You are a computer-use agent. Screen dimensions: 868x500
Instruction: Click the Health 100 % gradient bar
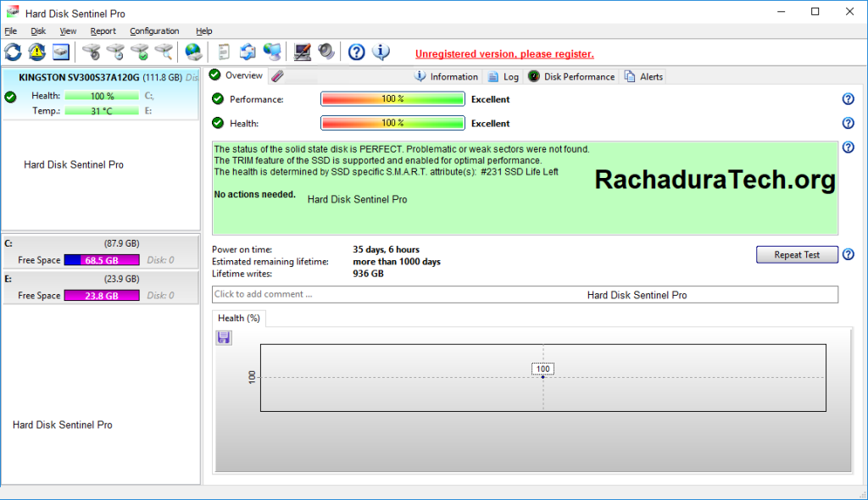[392, 123]
